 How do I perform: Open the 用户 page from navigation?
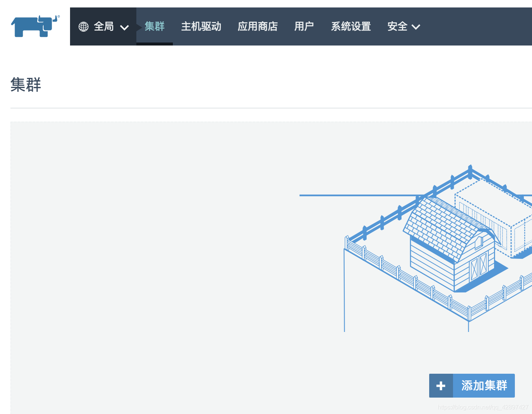click(x=304, y=26)
